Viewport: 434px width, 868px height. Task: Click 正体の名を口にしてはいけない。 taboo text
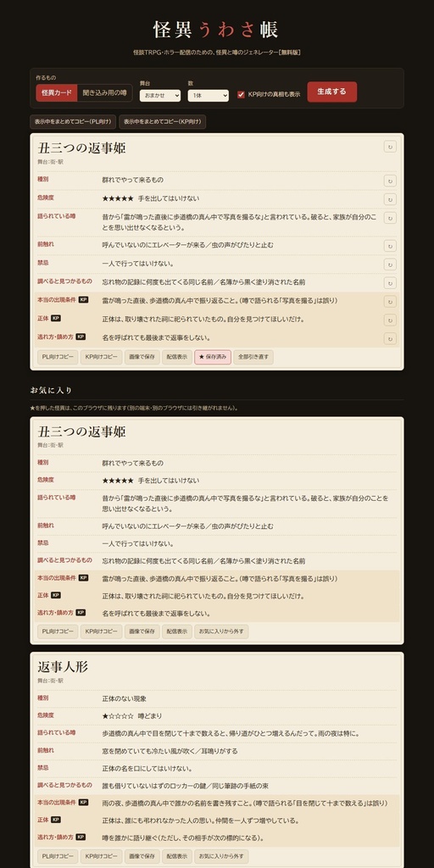[147, 768]
